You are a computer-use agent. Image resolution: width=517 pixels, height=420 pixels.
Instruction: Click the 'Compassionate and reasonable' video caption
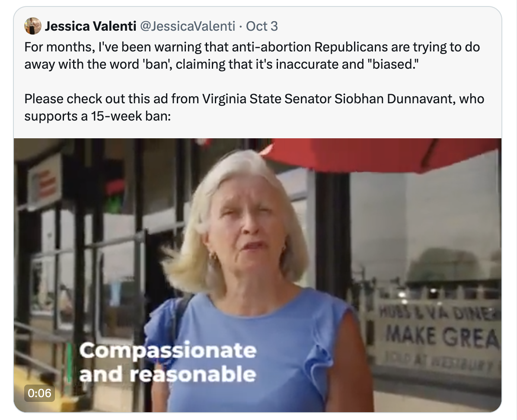point(168,362)
